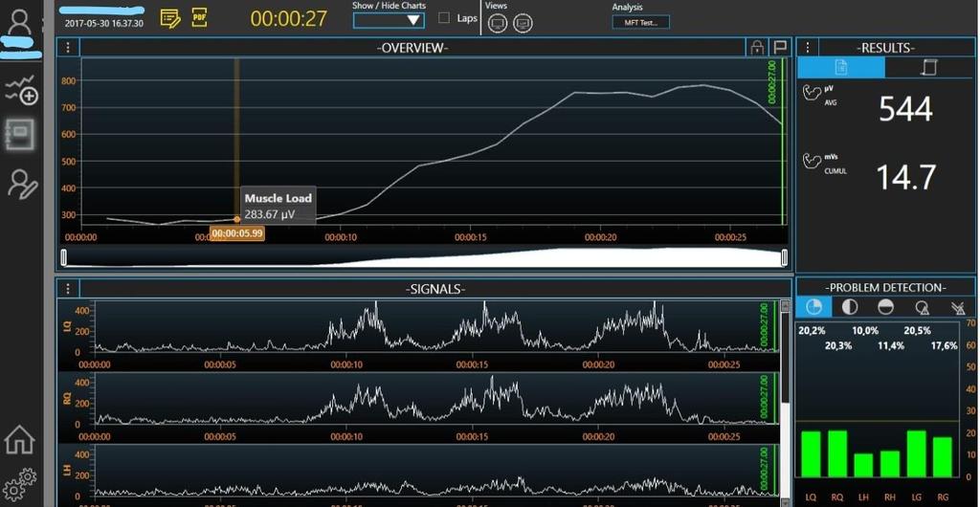Click the orange 00:00:05.99 time cursor label
Image resolution: width=980 pixels, height=507 pixels.
[237, 233]
